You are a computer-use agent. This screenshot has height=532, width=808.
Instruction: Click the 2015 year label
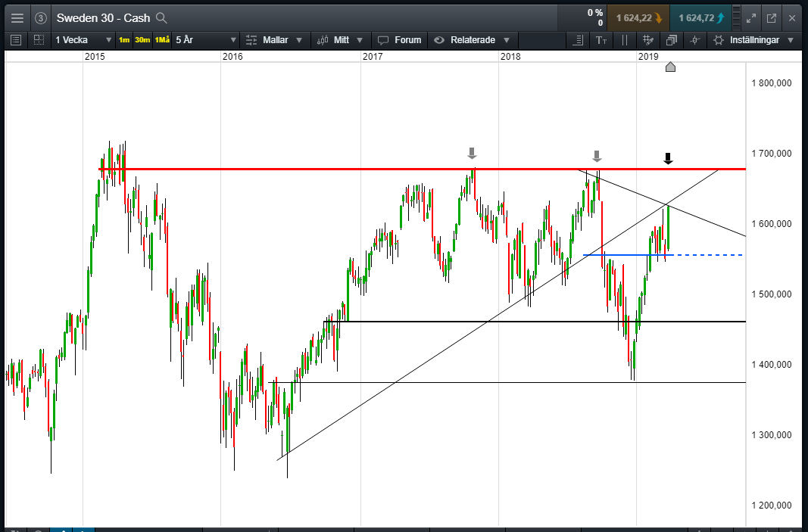pos(95,57)
